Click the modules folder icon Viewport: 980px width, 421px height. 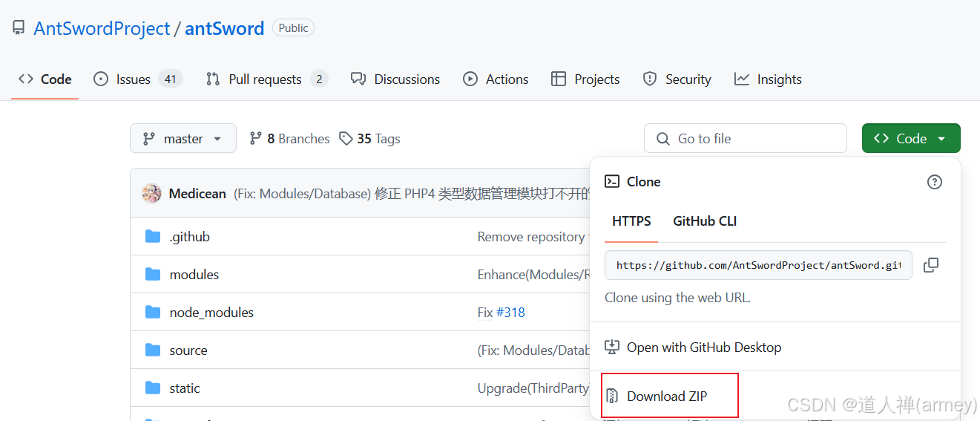153,274
